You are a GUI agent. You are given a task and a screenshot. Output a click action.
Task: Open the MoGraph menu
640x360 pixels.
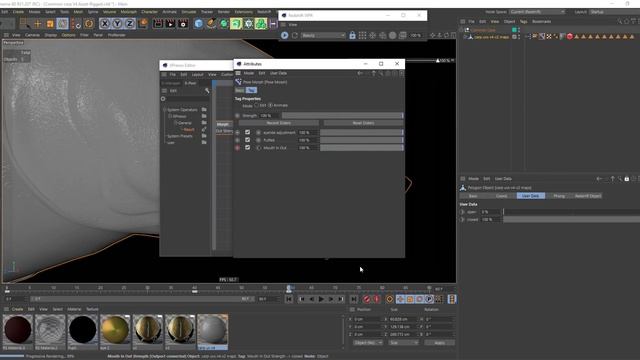coord(129,12)
